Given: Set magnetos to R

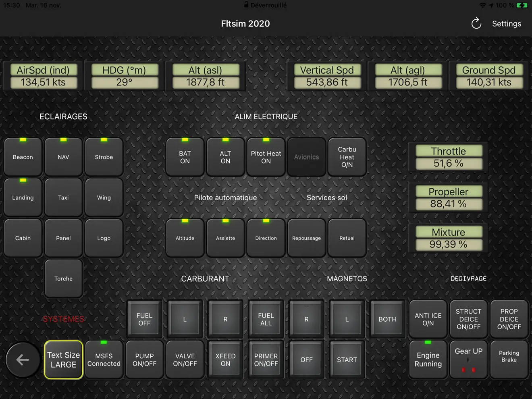Looking at the screenshot, I should [x=306, y=319].
